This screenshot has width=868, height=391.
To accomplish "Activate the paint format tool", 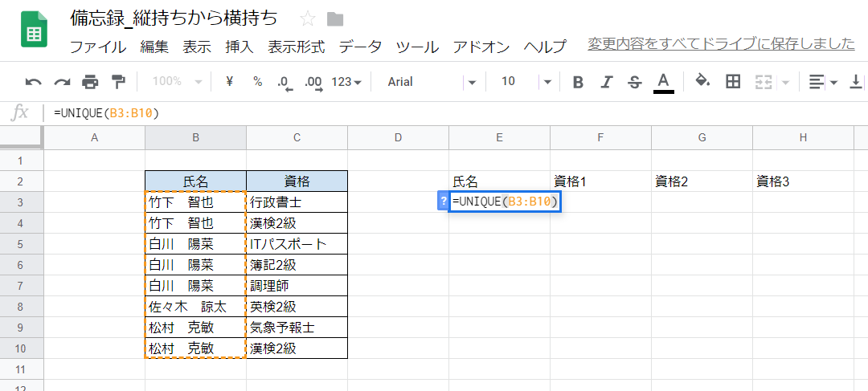I will [x=118, y=82].
